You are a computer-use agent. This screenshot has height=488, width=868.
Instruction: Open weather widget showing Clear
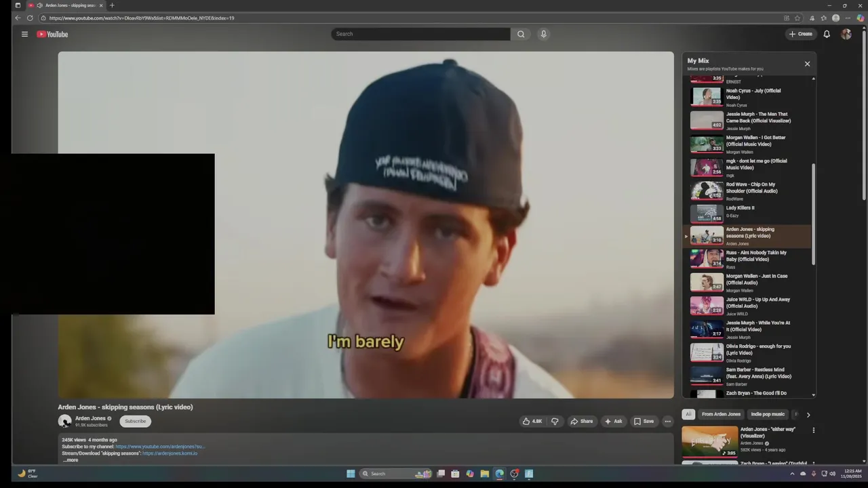click(x=27, y=473)
